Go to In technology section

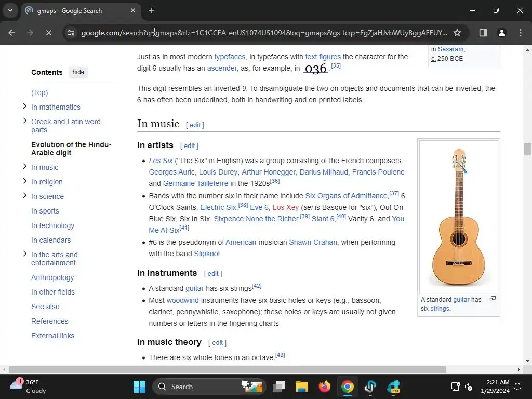click(x=52, y=225)
